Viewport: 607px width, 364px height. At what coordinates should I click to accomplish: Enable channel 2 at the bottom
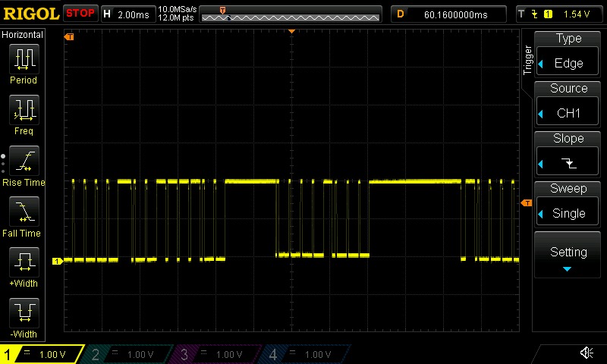[129, 354]
